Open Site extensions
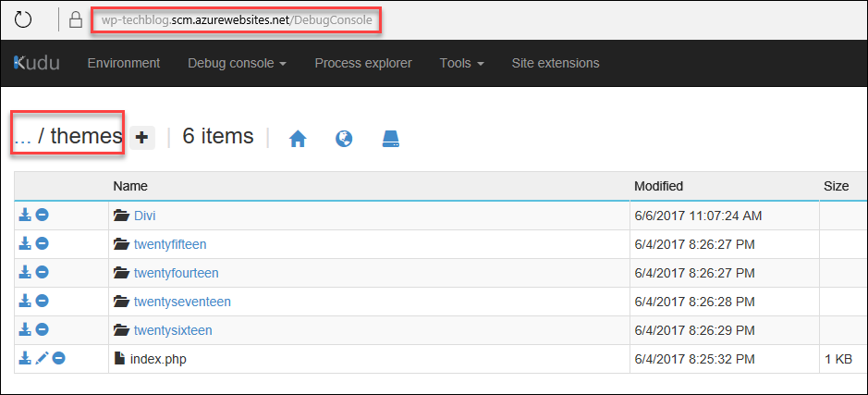 click(x=556, y=63)
